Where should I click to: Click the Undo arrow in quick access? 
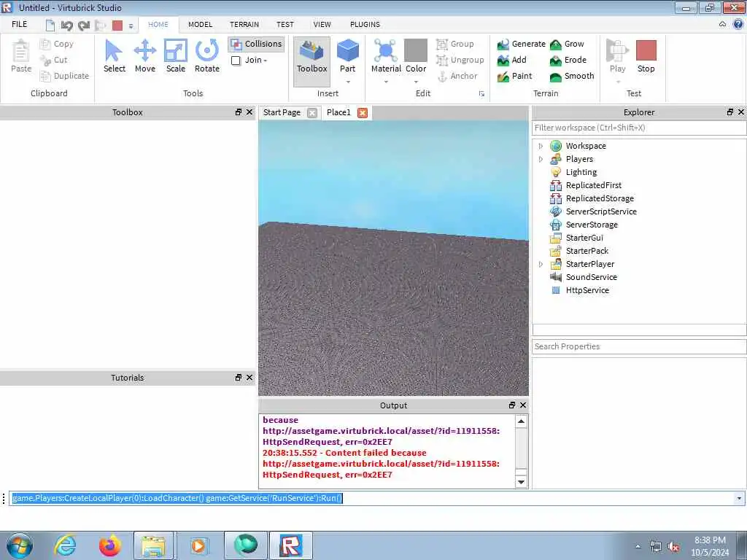[x=66, y=26]
